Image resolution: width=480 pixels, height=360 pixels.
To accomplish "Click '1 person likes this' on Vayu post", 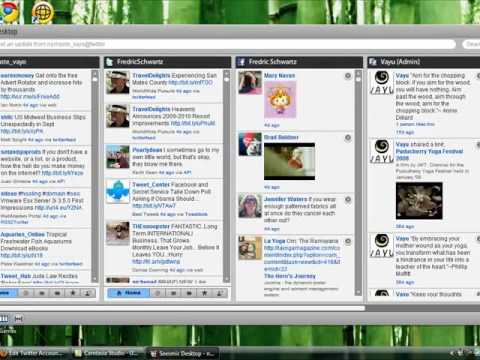I will 415,124.
